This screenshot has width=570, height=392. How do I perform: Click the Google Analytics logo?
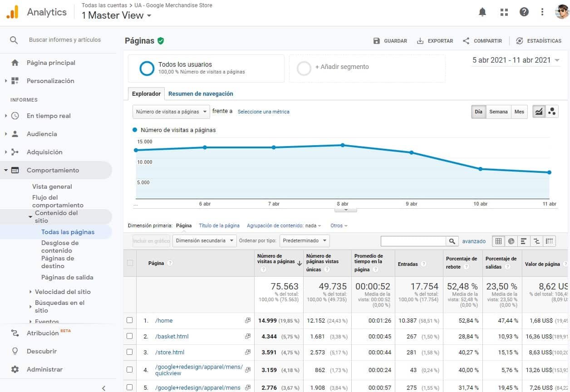[12, 12]
